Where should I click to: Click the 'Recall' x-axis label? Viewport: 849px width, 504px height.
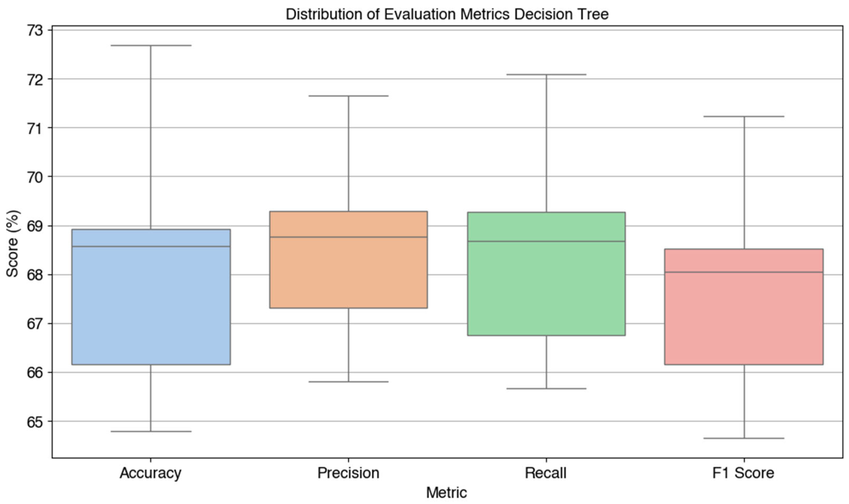546,473
